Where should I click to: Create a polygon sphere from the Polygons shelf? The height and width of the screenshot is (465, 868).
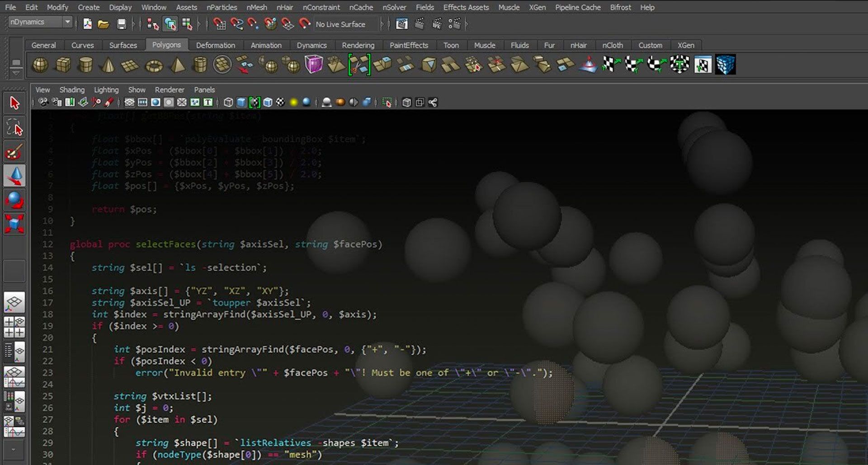point(40,65)
